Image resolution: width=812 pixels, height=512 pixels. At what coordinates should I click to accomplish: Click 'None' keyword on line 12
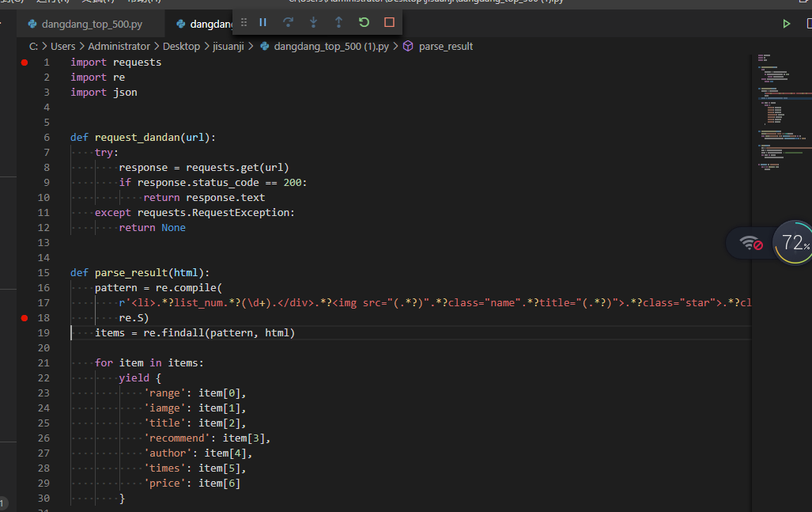coord(173,227)
